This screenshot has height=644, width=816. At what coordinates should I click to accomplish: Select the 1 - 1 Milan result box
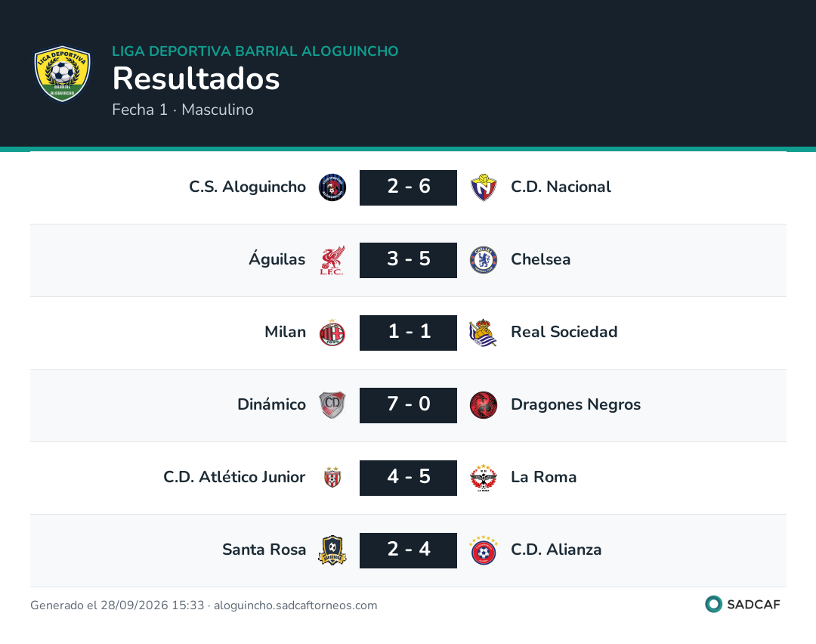point(408,333)
